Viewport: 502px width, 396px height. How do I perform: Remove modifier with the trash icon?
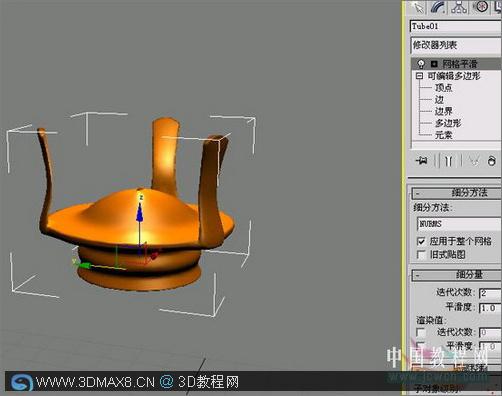pos(492,161)
